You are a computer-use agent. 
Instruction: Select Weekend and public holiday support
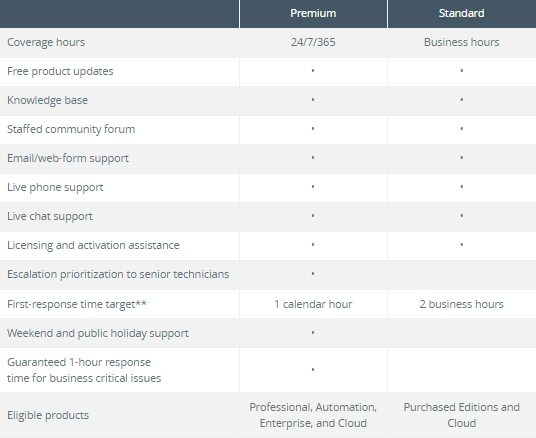98,333
